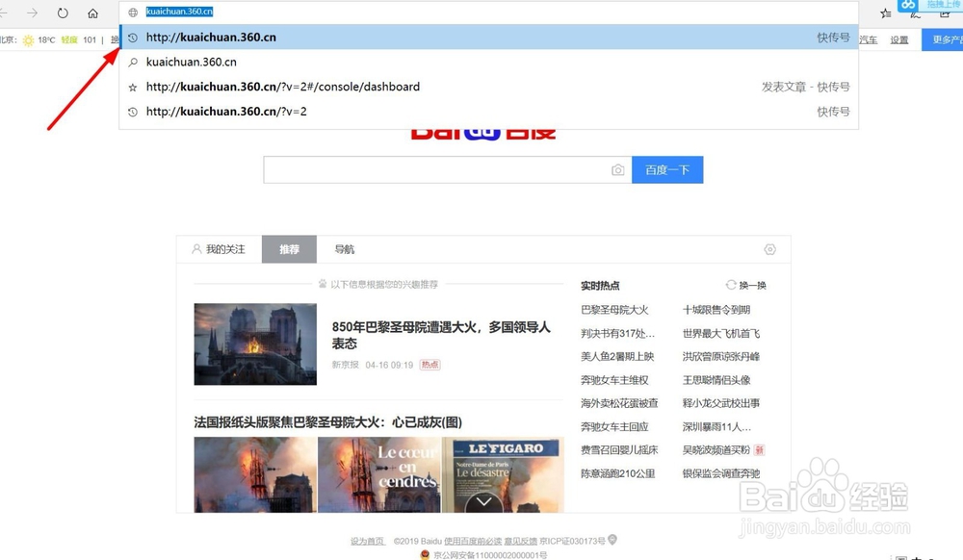
Task: Switch to the 导航 tab
Action: point(345,249)
